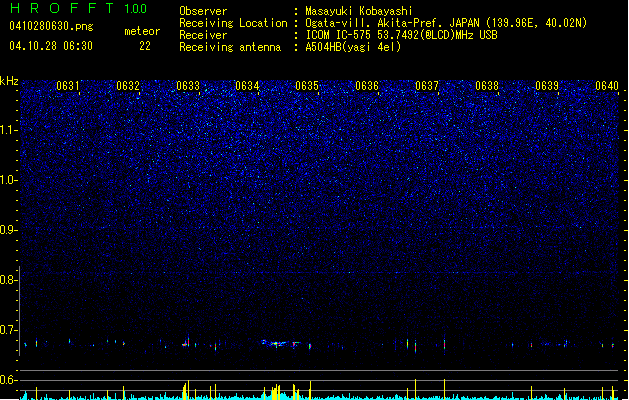Select the filename 0410280630.png
The width and height of the screenshot is (629, 400).
tap(51, 27)
